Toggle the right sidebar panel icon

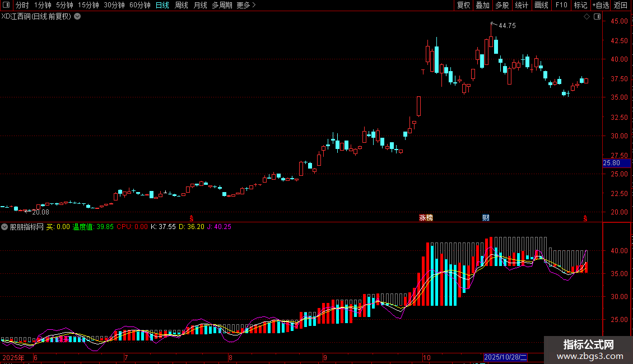pos(597,17)
